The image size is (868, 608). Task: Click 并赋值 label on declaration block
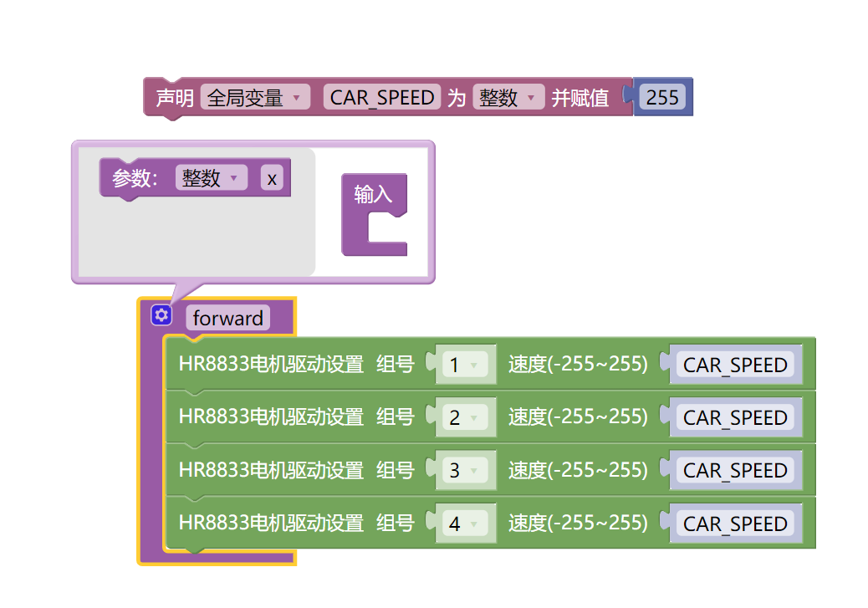click(580, 98)
